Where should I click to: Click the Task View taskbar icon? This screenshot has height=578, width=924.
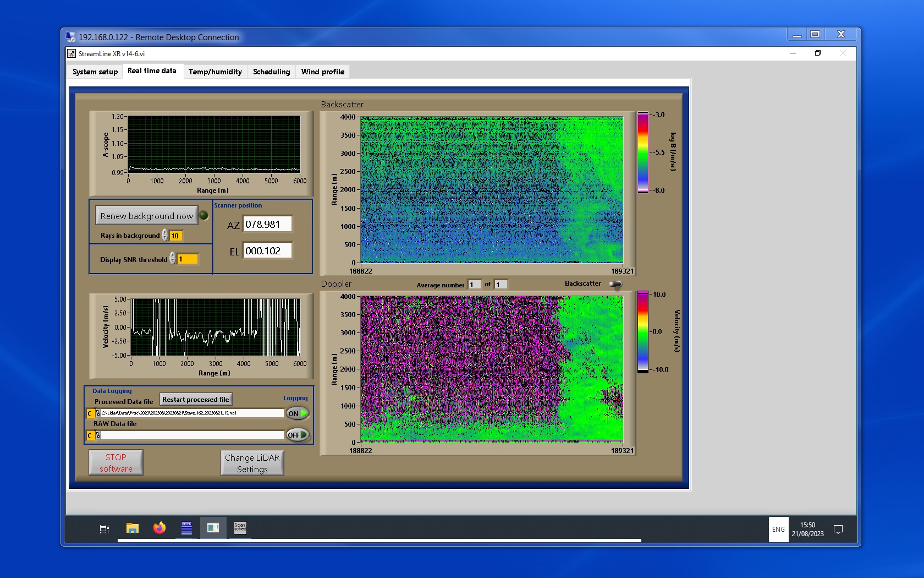pyautogui.click(x=104, y=529)
